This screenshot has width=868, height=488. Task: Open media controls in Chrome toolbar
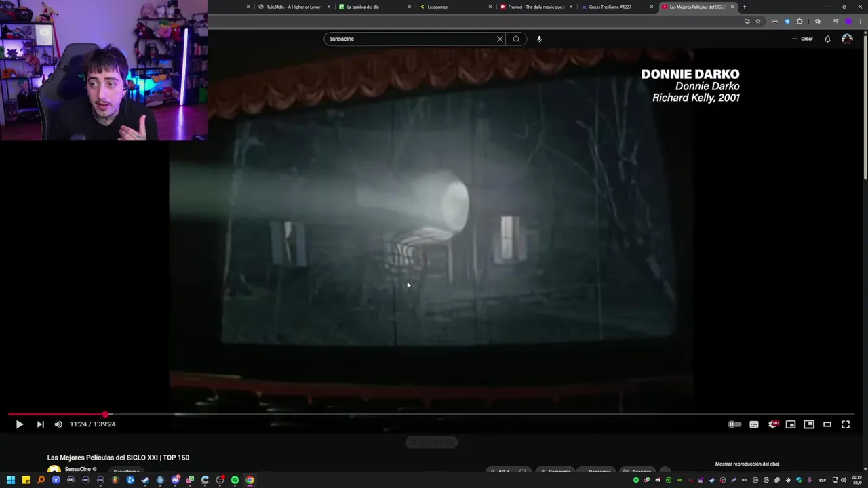click(x=835, y=21)
